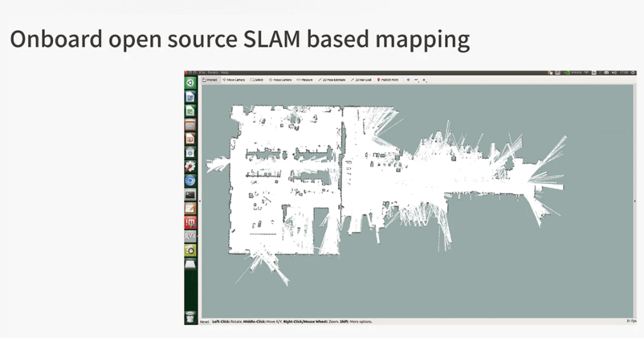Choose the Select tool in toolbar
Viewport: 644px width, 338px height.
pos(257,80)
